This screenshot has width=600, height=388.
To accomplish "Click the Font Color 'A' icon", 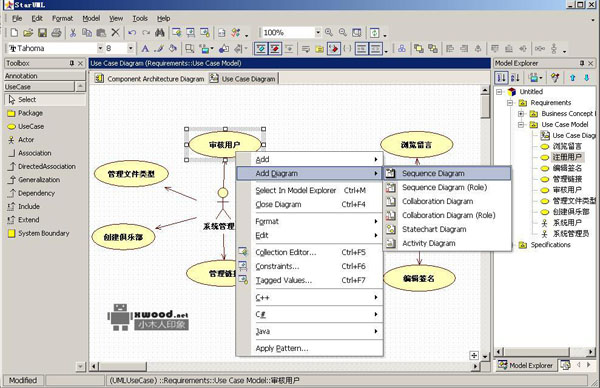I will pyautogui.click(x=145, y=49).
